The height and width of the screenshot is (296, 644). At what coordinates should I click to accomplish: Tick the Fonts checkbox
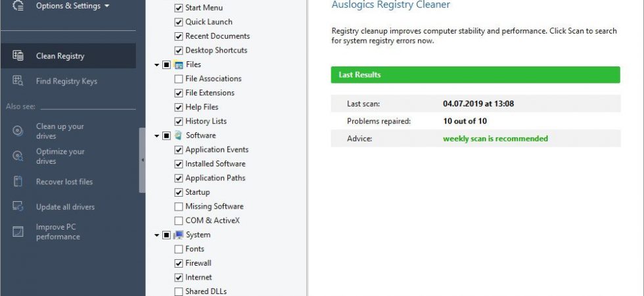179,249
